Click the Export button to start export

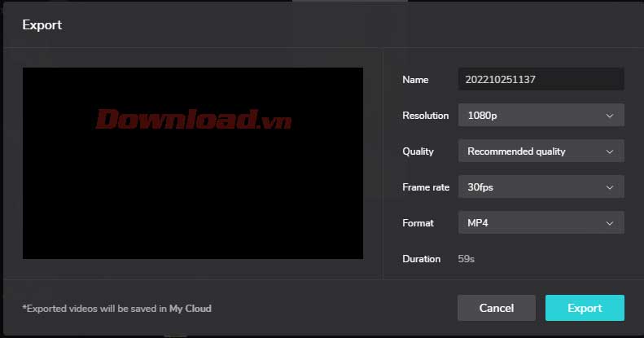[x=585, y=308]
